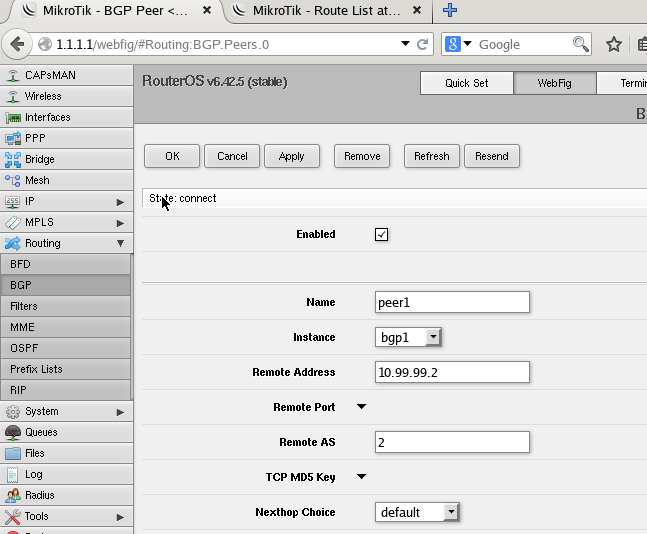Open the Log menu icon

tap(13, 475)
